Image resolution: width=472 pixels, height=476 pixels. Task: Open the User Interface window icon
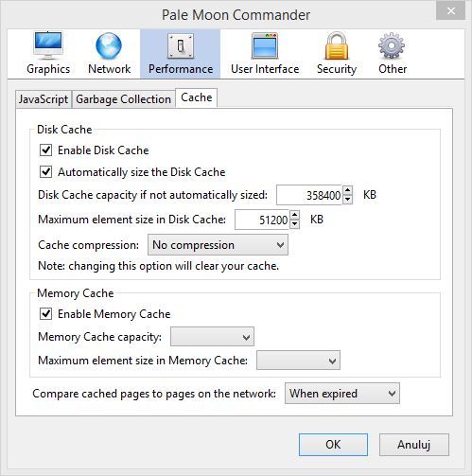click(265, 46)
